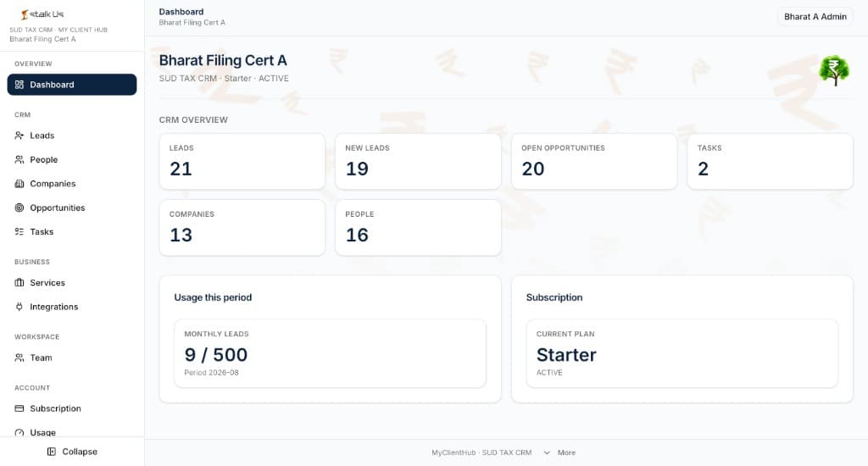Click the Collapse sidebar panel icon
868x466 pixels.
click(52, 452)
